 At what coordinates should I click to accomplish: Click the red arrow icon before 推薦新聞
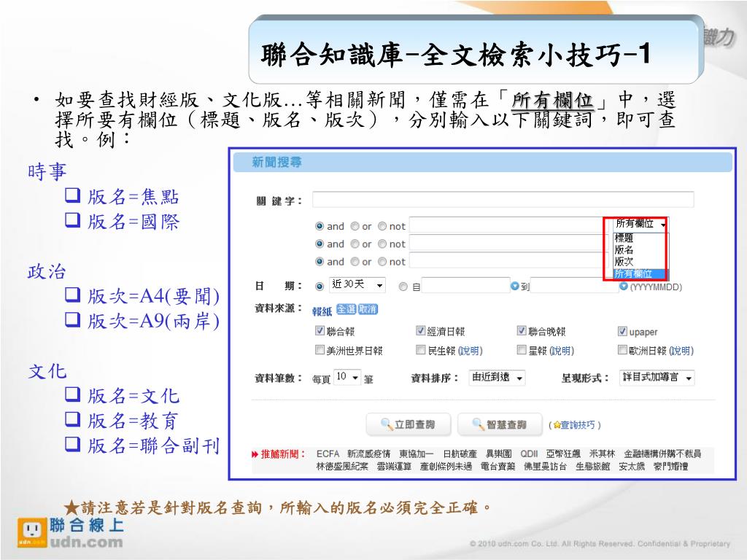[255, 454]
